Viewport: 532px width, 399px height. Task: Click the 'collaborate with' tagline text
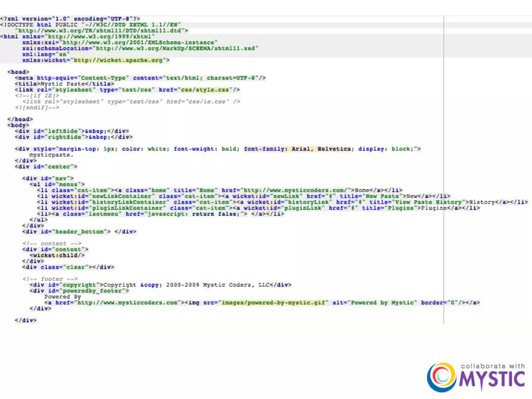tap(493, 366)
